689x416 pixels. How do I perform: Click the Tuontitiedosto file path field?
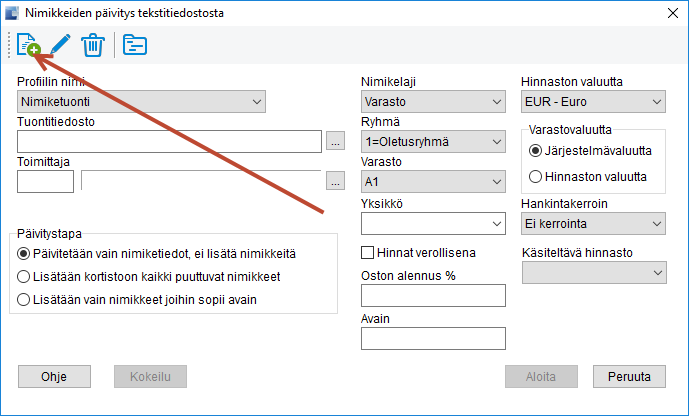pos(169,141)
